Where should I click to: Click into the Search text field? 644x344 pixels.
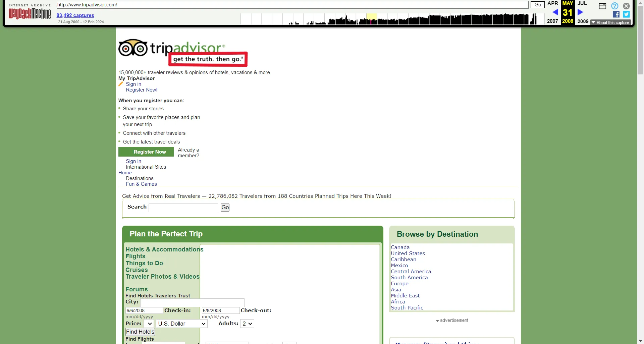[183, 208]
